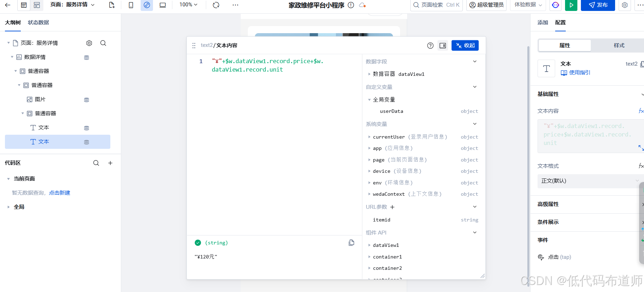Image resolution: width=644 pixels, height=292 pixels.
Task: Collapse the 当前页面 code section
Action: point(8,179)
